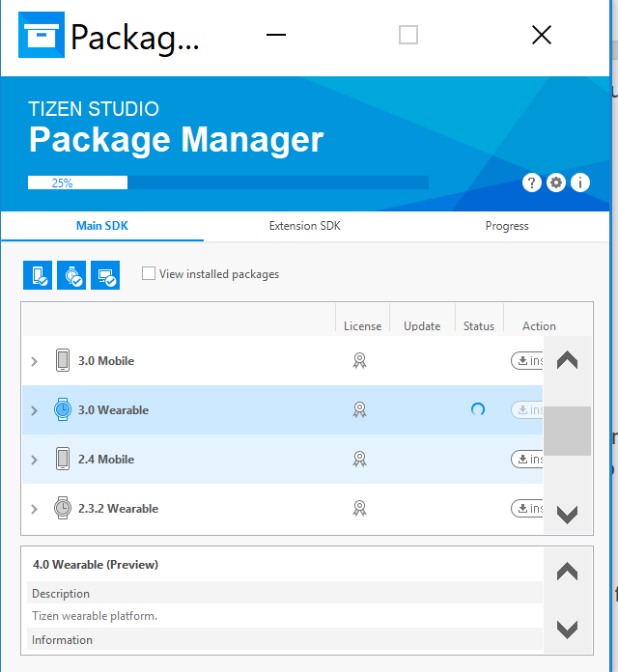618x672 pixels.
Task: Switch to the Main SDK tab
Action: [x=102, y=226]
